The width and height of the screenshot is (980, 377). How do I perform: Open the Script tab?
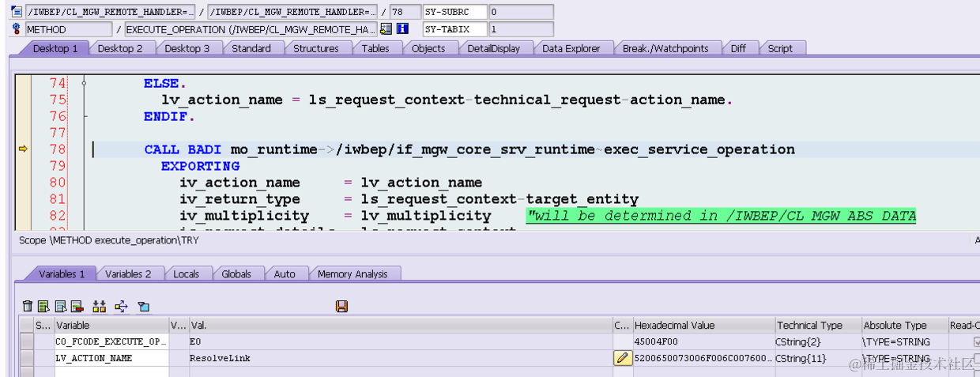(x=780, y=48)
